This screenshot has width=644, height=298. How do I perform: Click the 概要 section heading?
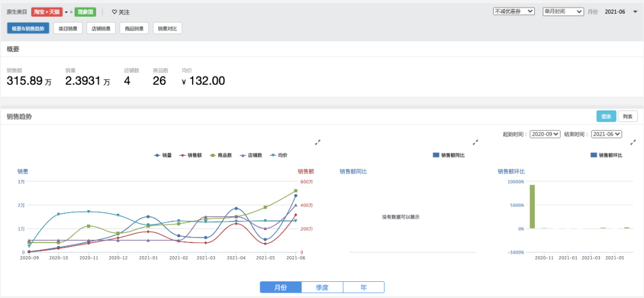13,49
